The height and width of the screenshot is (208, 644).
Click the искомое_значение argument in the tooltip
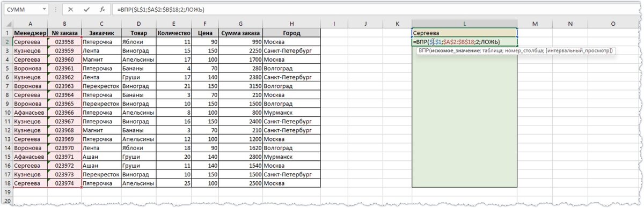[x=457, y=50]
